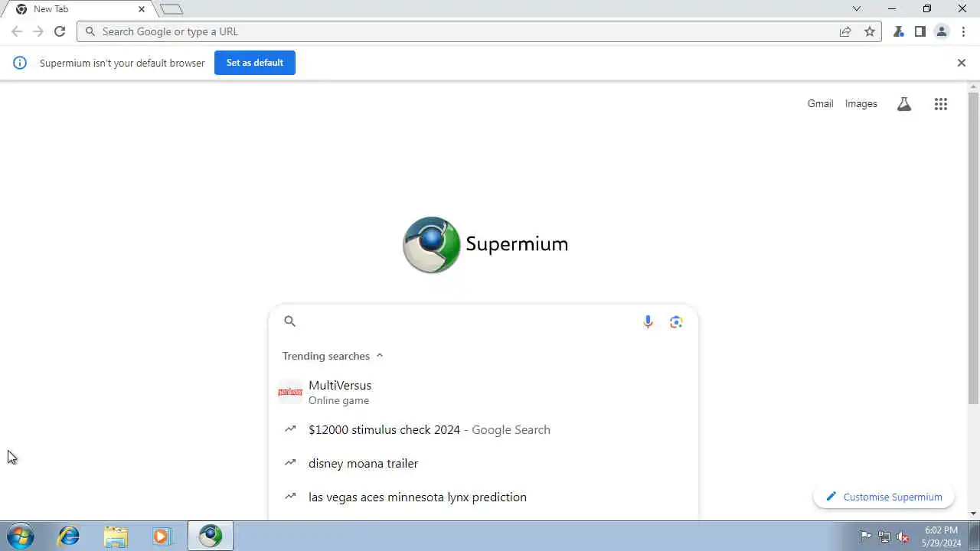Click the forward navigation arrow
Screen dimensions: 980x551
point(38,31)
